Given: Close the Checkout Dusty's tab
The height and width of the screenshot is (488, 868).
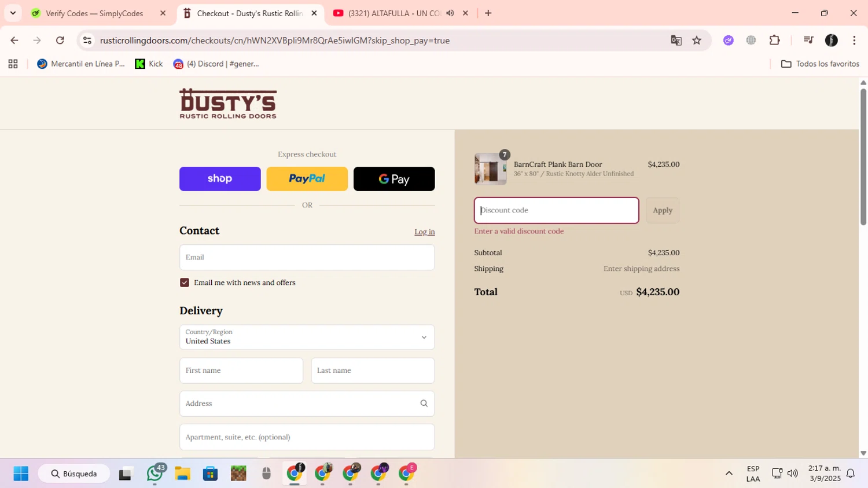Looking at the screenshot, I should (x=314, y=13).
